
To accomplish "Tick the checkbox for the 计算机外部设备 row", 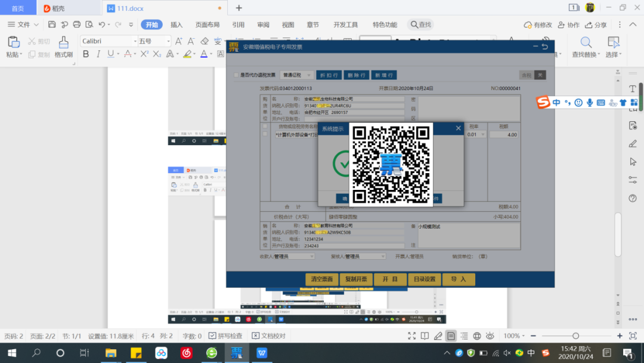I will click(265, 134).
